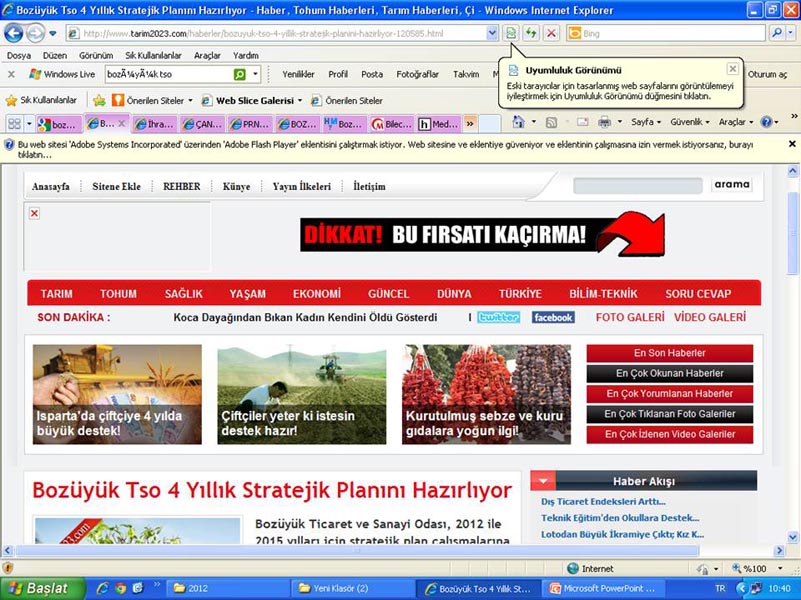The width and height of the screenshot is (801, 600).
Task: Click the Başlat start button
Action: point(42,588)
